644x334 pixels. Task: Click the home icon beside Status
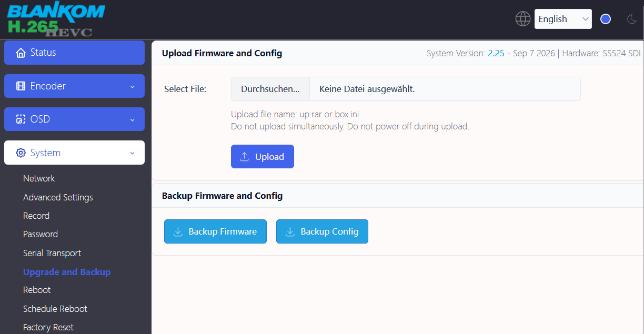pos(21,53)
